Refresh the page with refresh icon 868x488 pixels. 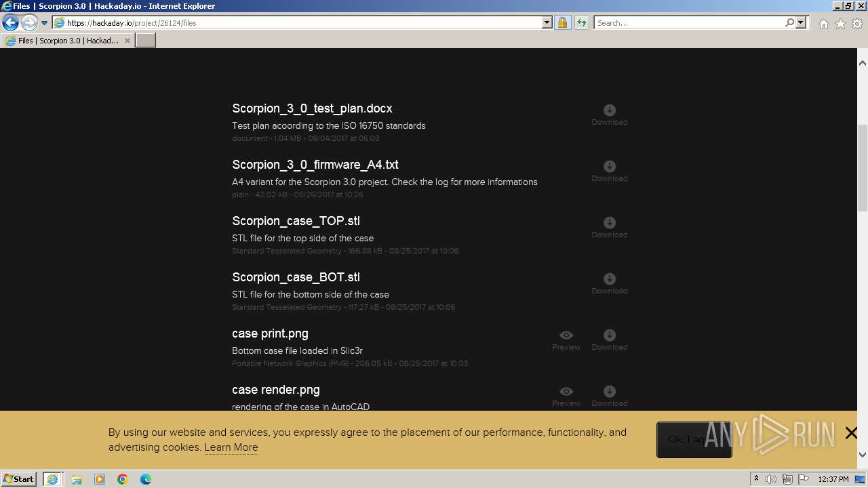coord(581,23)
